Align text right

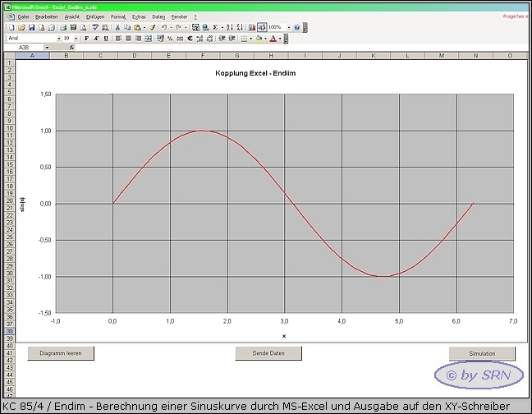pos(138,39)
